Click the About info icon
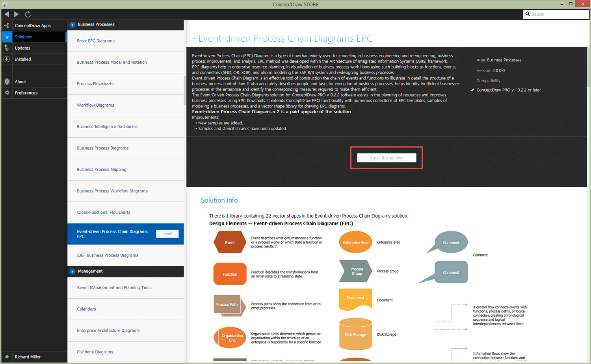The image size is (591, 364). 7,81
